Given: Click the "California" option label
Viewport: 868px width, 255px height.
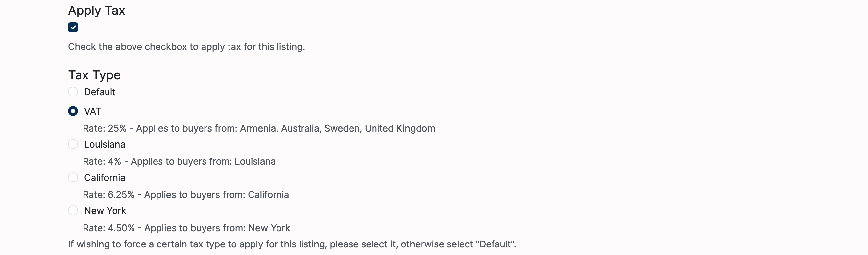Looking at the screenshot, I should click(x=105, y=178).
